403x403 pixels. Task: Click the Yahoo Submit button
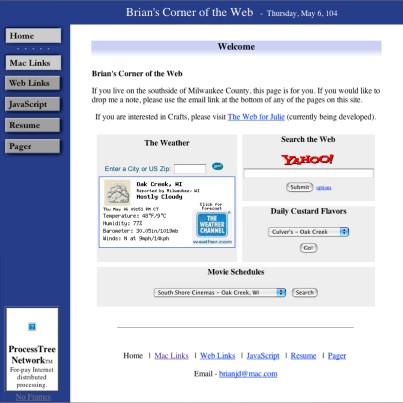(x=300, y=187)
